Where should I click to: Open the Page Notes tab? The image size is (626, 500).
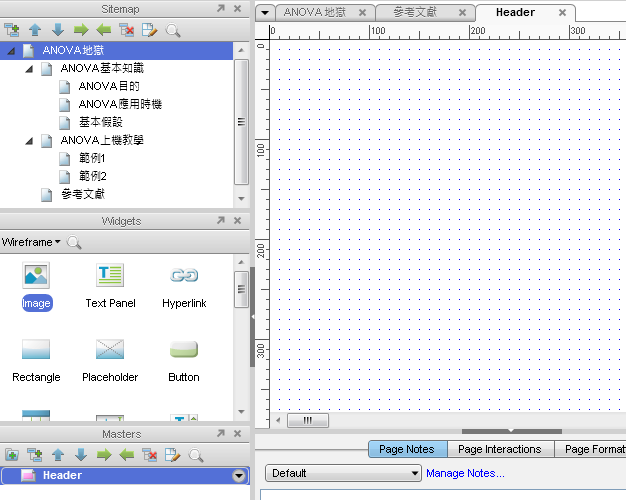pyautogui.click(x=407, y=449)
